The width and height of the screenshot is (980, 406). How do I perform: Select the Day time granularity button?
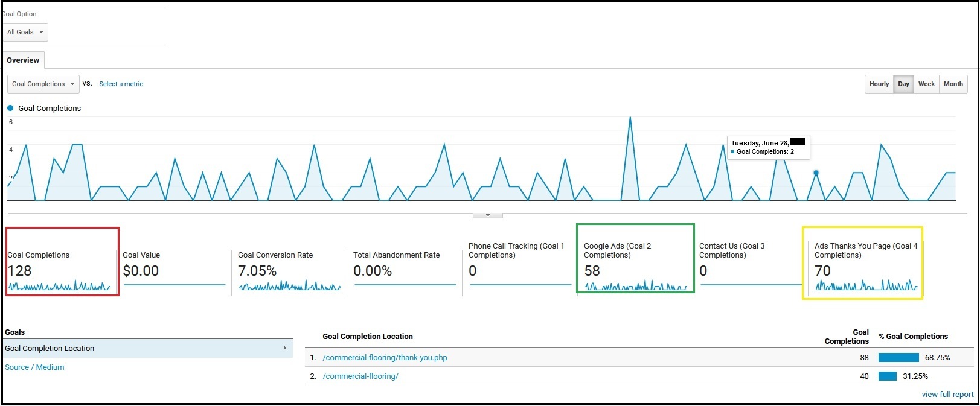(903, 84)
